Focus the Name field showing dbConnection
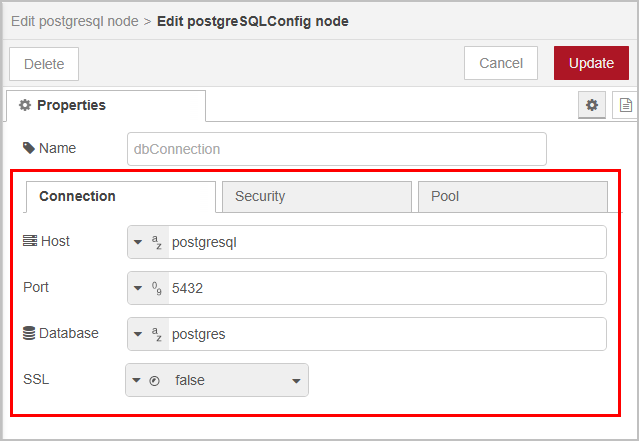This screenshot has height=441, width=639. 337,149
